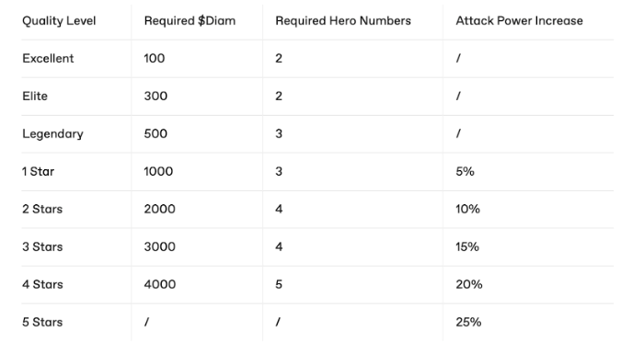Click the 1000 $Diam value
644x354 pixels.
pos(158,171)
